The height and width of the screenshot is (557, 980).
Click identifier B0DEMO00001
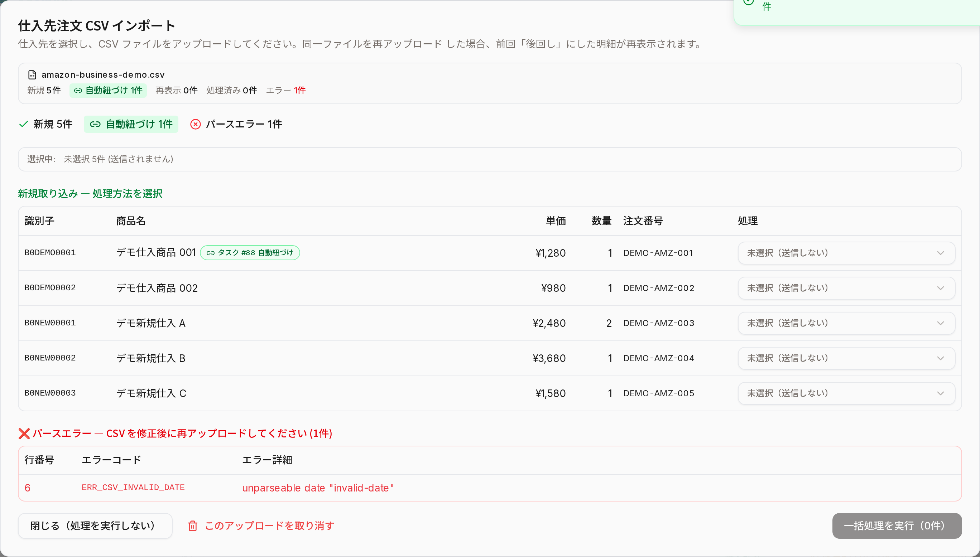(50, 253)
